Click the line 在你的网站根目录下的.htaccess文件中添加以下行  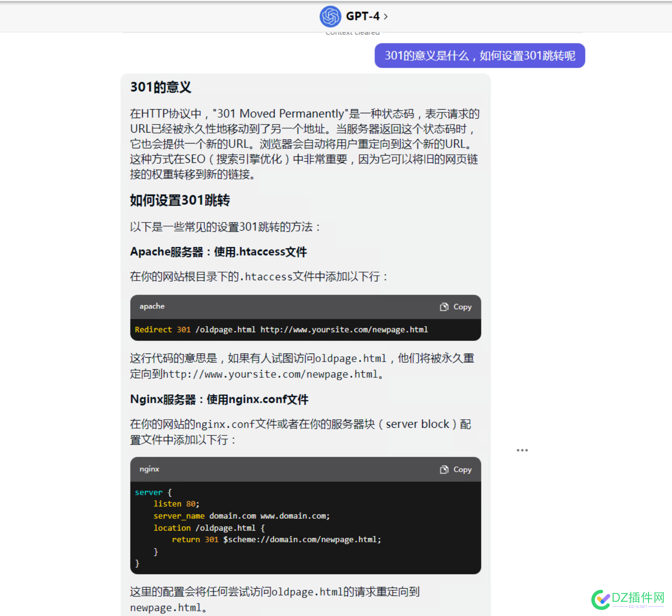(x=259, y=277)
